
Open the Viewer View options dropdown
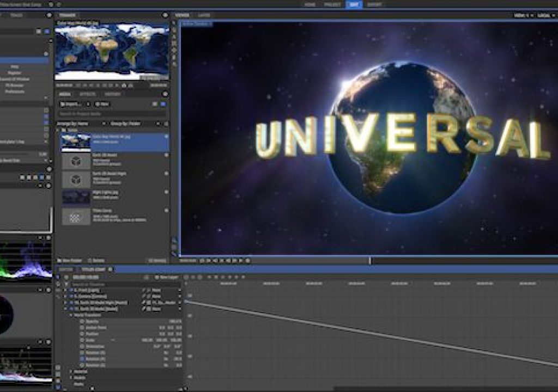point(524,15)
